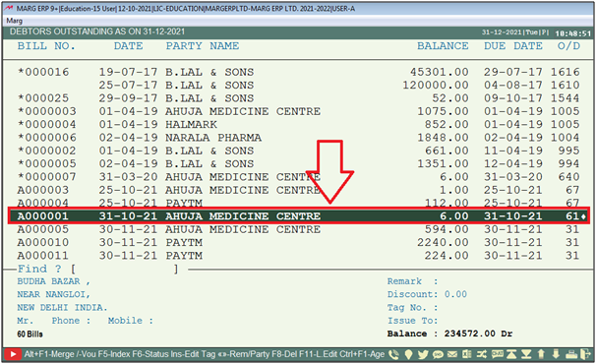Click Ins-Edit Tag shortcut hint
Viewport: 597px width, 364px height.
click(193, 354)
